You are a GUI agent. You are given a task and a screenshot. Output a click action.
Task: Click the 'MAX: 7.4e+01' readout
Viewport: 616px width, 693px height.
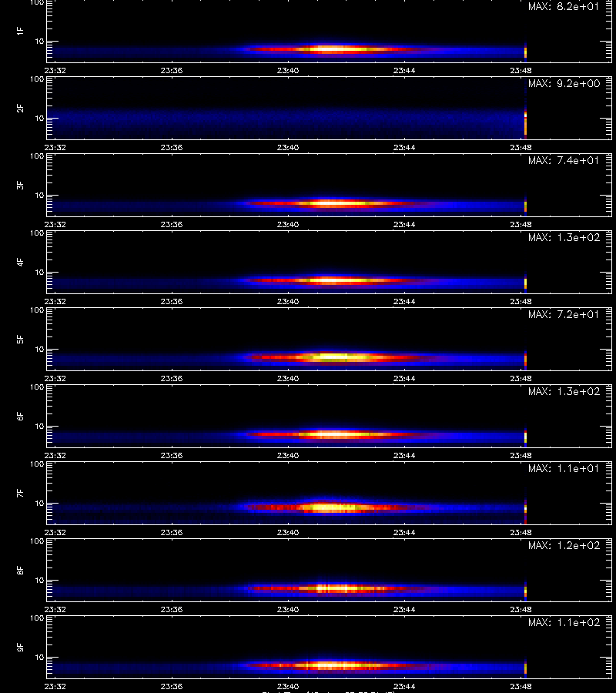tap(564, 160)
